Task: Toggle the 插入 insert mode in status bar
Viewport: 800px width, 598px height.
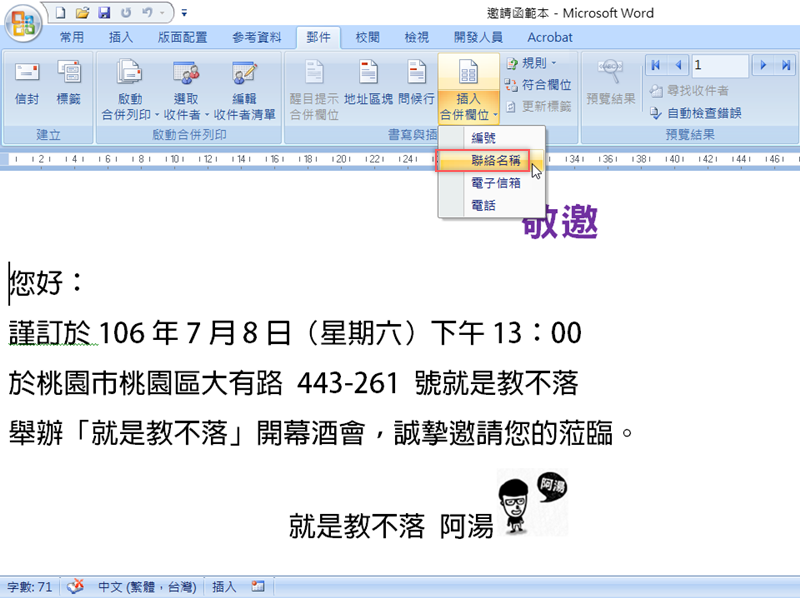Action: click(x=224, y=587)
